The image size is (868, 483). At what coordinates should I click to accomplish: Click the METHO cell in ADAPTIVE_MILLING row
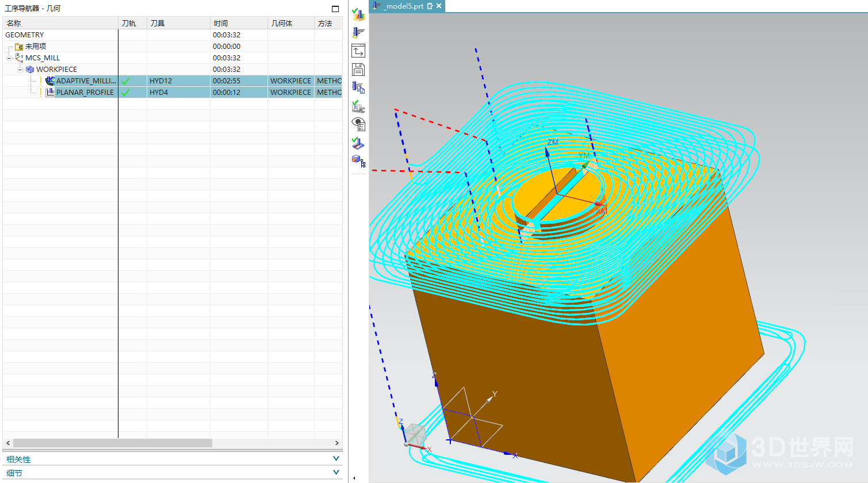[x=329, y=80]
